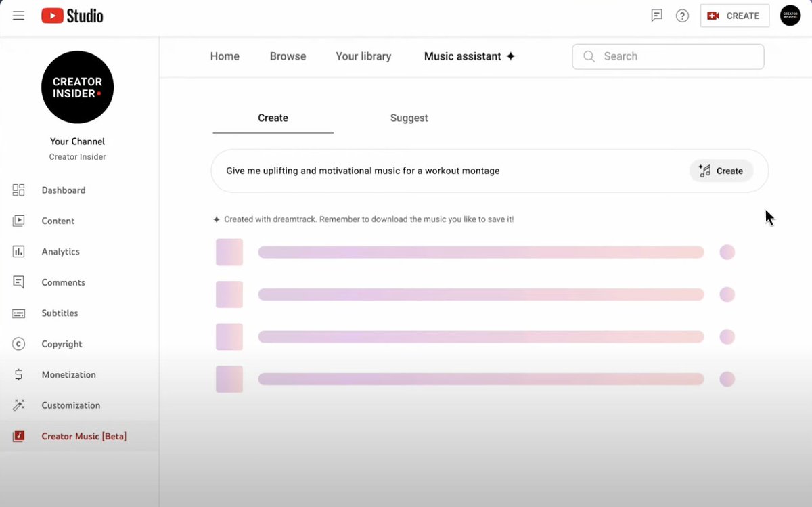Select Creator Music [Beta] label in the sidebar
Screen dimensions: 812x507
pyautogui.click(x=84, y=437)
